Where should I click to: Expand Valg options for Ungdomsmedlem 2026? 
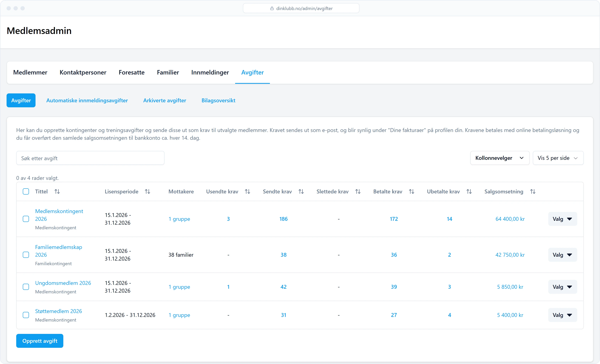[563, 287]
